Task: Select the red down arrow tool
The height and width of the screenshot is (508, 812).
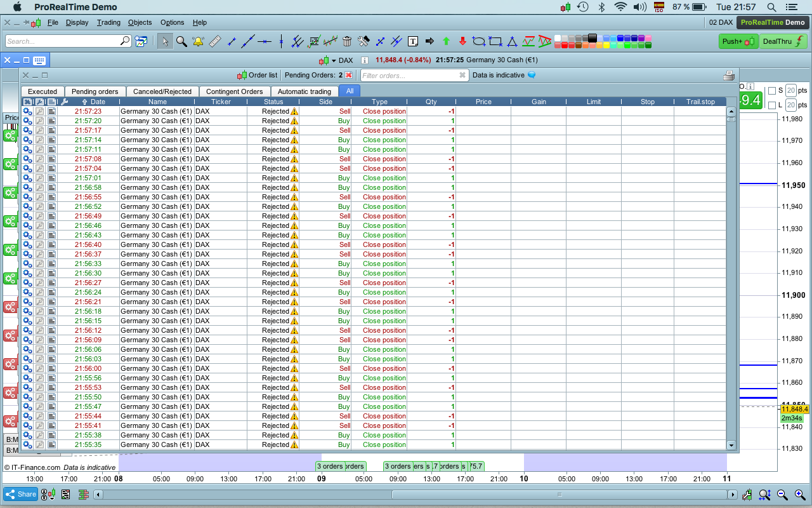Action: coord(462,41)
